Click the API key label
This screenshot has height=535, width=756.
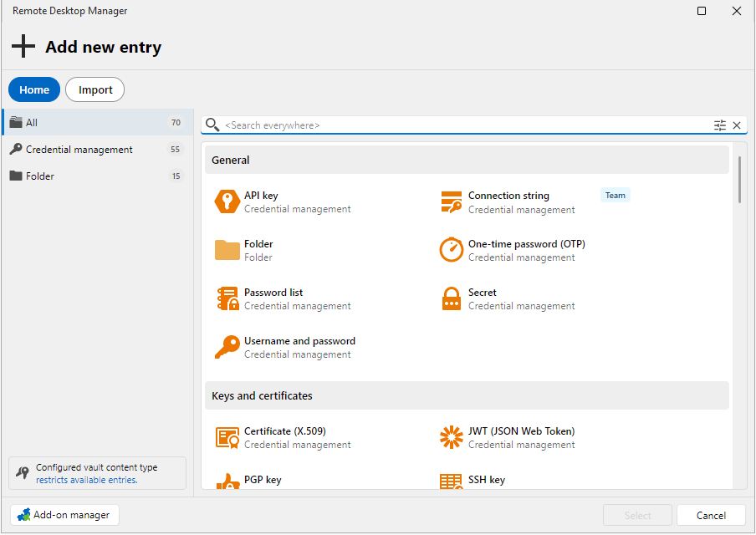(x=261, y=196)
